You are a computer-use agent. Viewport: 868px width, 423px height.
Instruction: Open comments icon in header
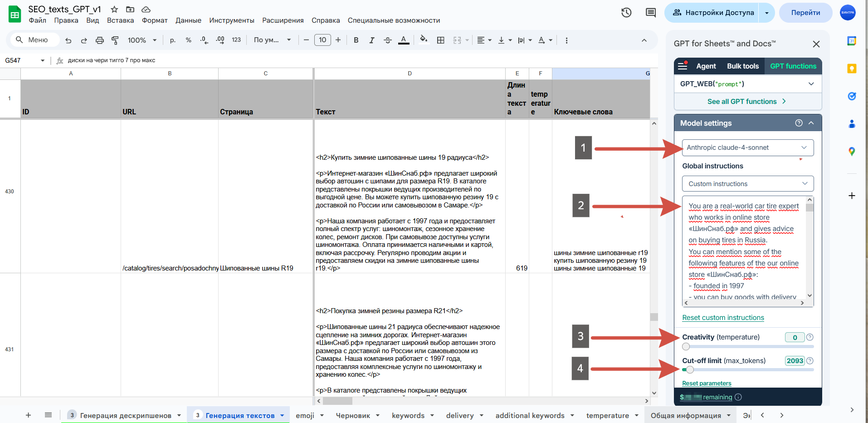[651, 13]
